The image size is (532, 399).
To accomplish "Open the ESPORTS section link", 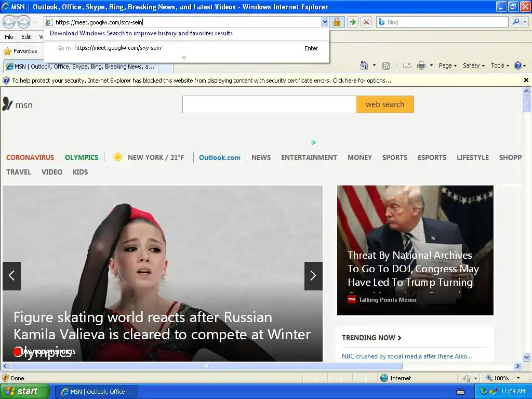I will [432, 157].
